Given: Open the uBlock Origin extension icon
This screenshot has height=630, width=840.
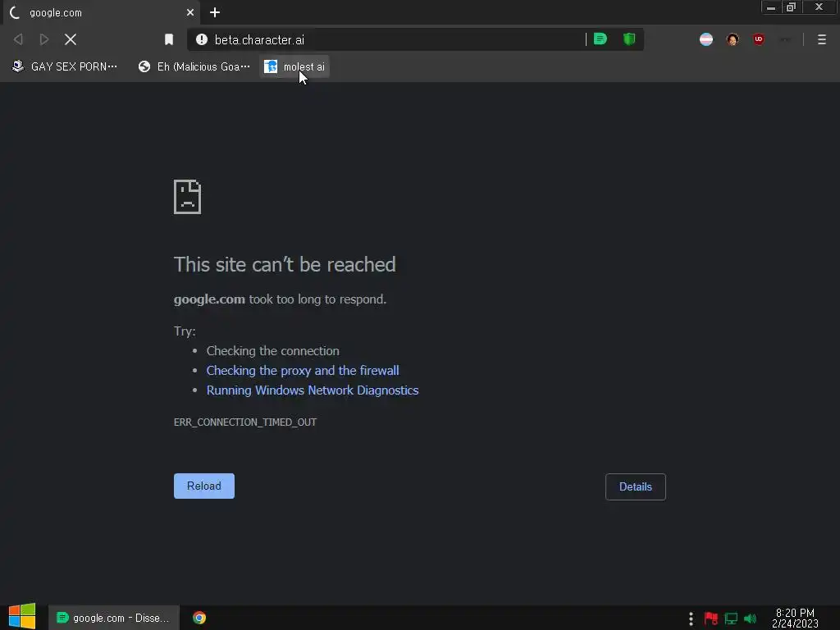Looking at the screenshot, I should [759, 39].
